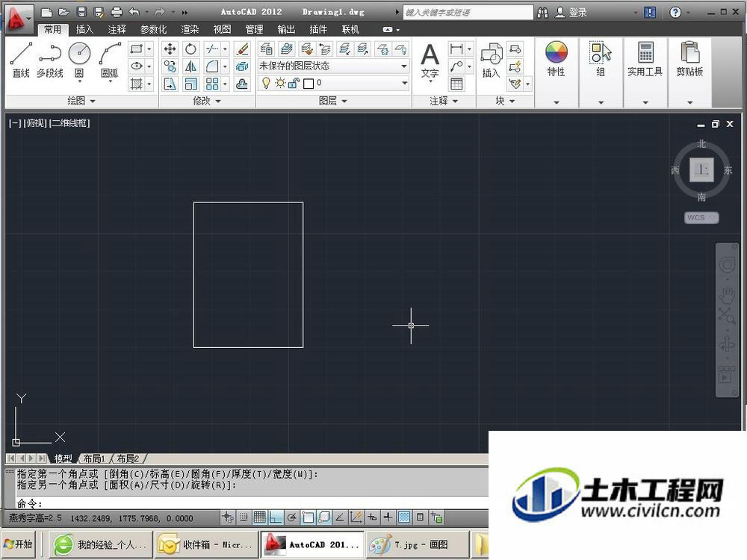The image size is (747, 560).
Task: Click the Stretch tool icon
Action: (x=170, y=84)
